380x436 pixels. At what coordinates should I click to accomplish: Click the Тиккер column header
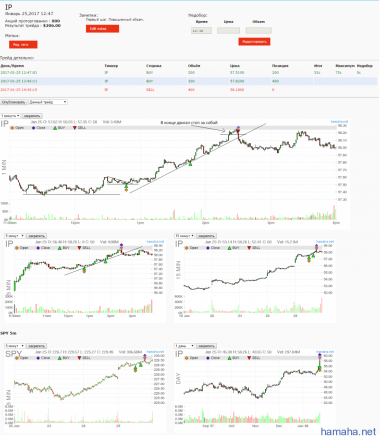tap(111, 66)
